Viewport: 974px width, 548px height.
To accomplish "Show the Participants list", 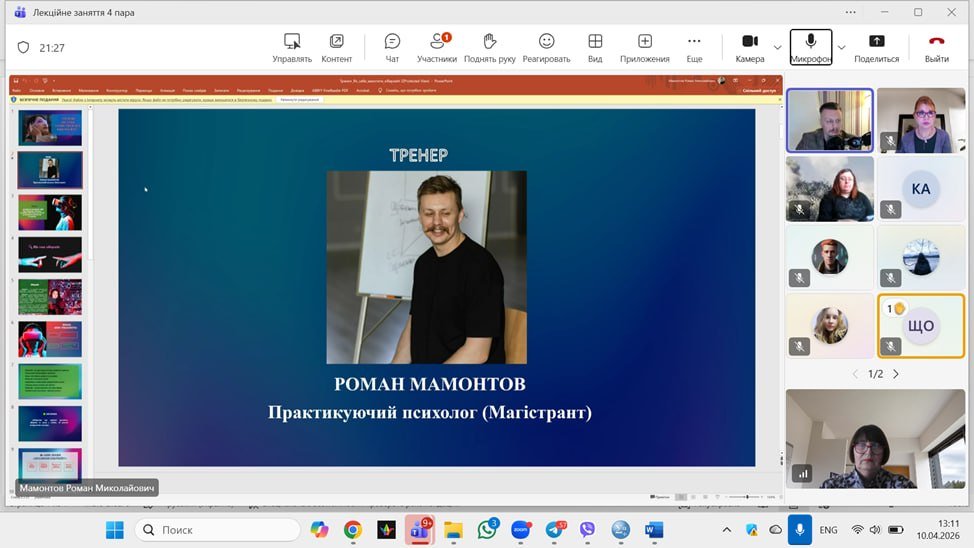I will 437,47.
